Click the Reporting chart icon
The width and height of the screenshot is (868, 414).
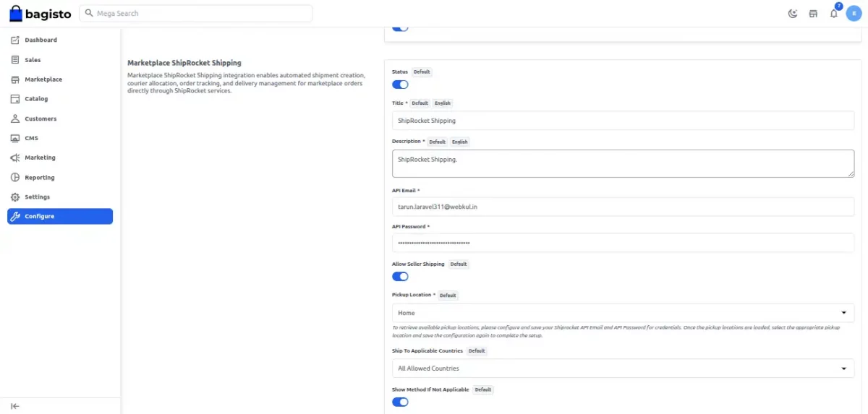pos(15,177)
